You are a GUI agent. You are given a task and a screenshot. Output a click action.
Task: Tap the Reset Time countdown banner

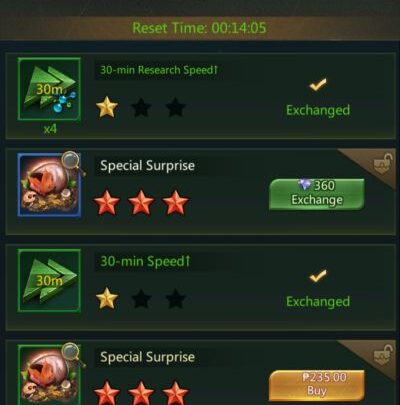click(199, 28)
